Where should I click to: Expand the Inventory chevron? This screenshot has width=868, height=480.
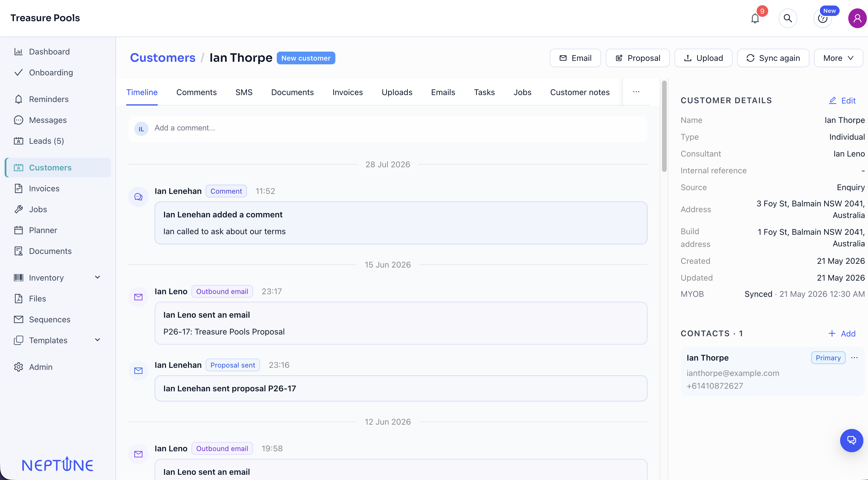tap(97, 277)
